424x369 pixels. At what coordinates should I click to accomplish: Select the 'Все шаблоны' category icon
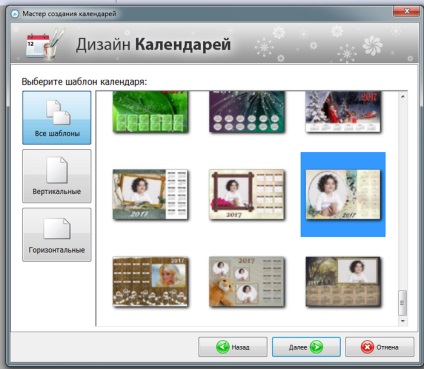pyautogui.click(x=58, y=112)
